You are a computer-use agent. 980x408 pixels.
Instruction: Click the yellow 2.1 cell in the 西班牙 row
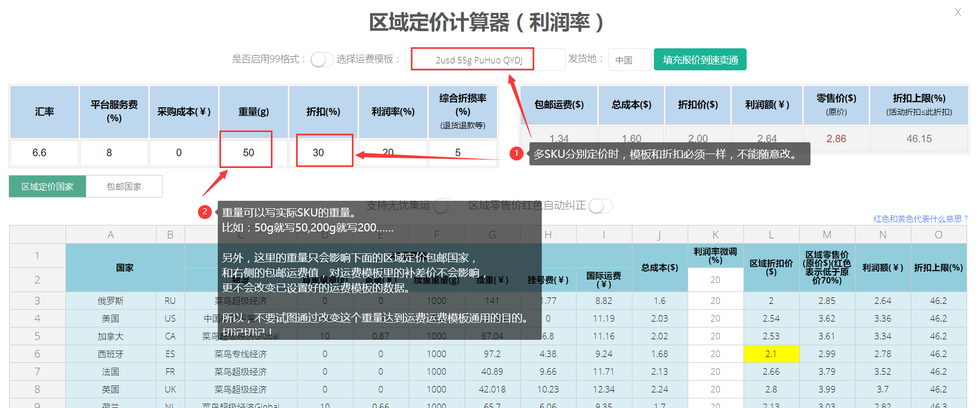click(771, 354)
